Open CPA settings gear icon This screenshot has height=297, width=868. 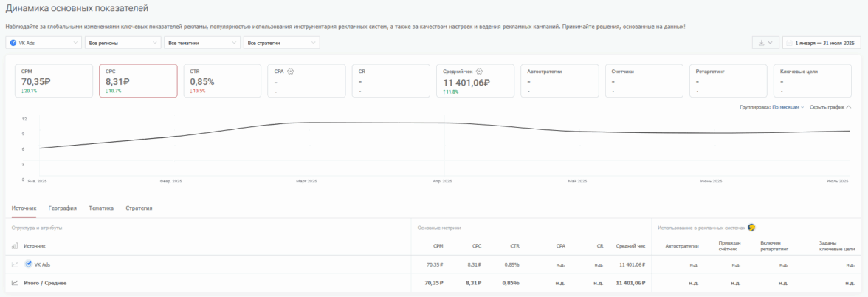(x=291, y=72)
